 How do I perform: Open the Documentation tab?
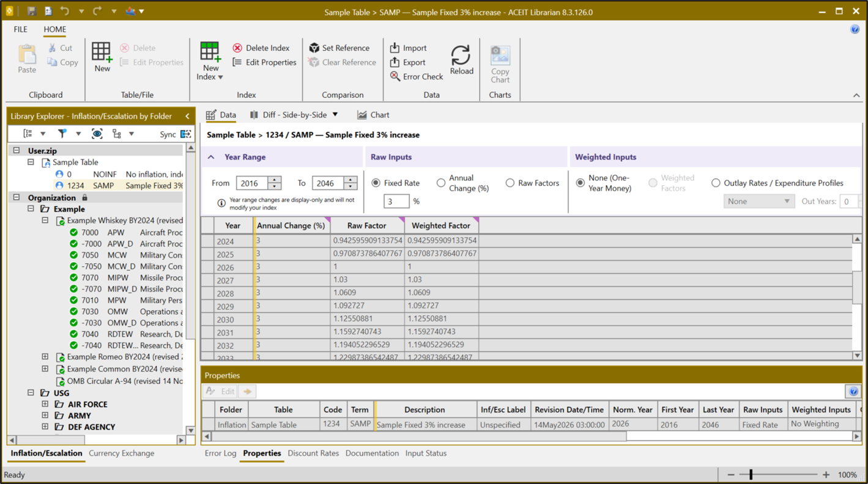pyautogui.click(x=372, y=453)
